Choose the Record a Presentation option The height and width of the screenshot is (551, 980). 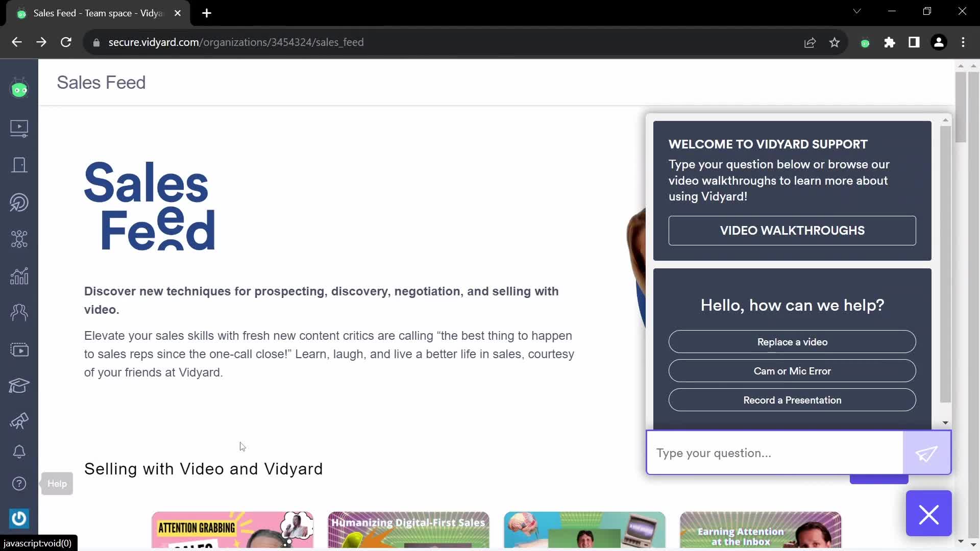(x=792, y=400)
